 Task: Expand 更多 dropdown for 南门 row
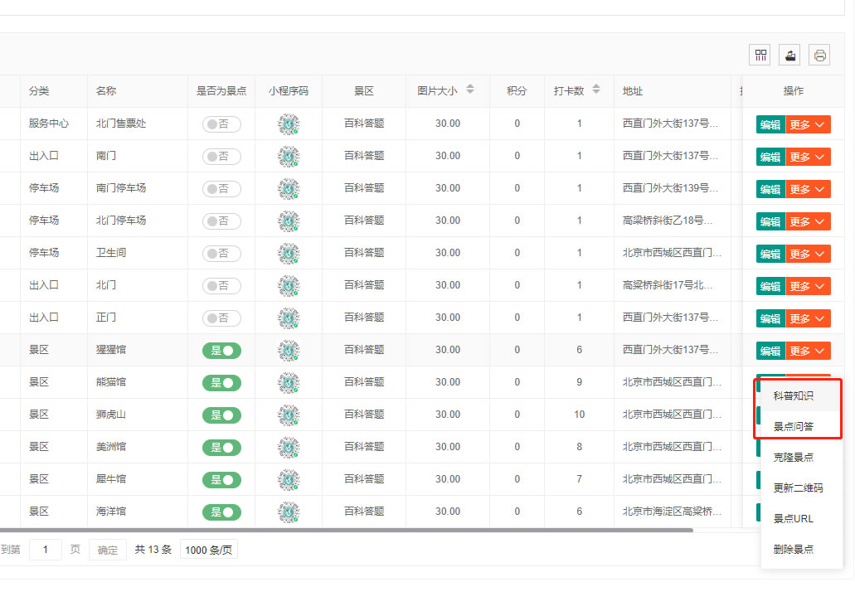(x=808, y=157)
